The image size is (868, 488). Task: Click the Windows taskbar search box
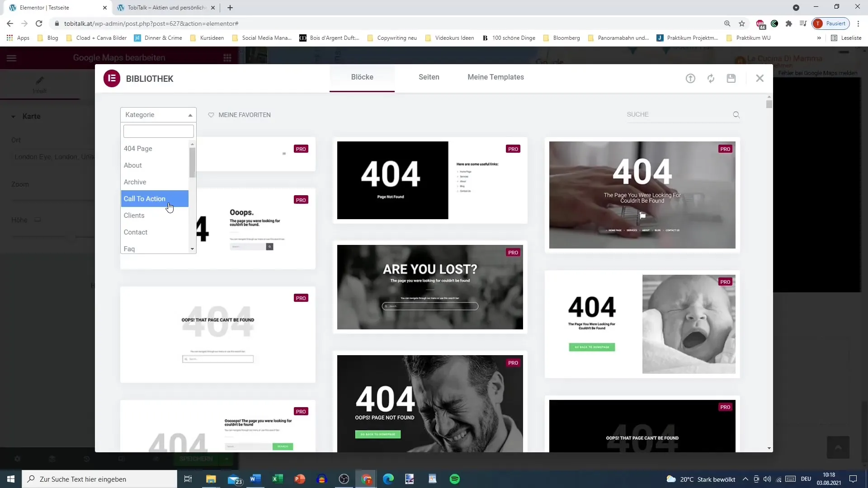[x=99, y=479]
